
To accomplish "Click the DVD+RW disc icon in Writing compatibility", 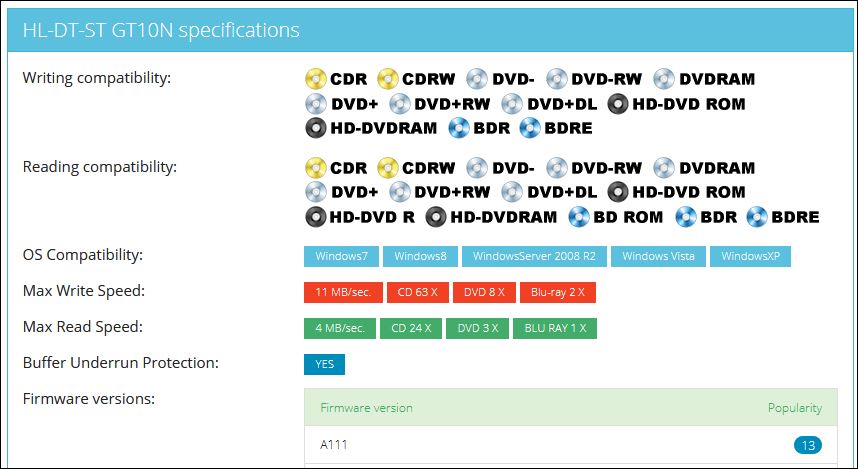I will tap(399, 103).
